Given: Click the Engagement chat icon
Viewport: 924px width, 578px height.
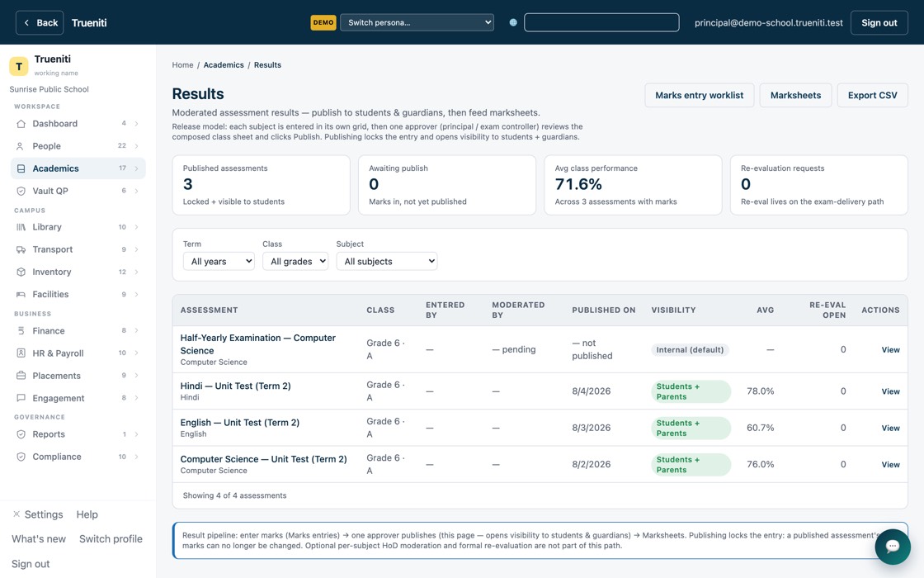Looking at the screenshot, I should pyautogui.click(x=21, y=398).
